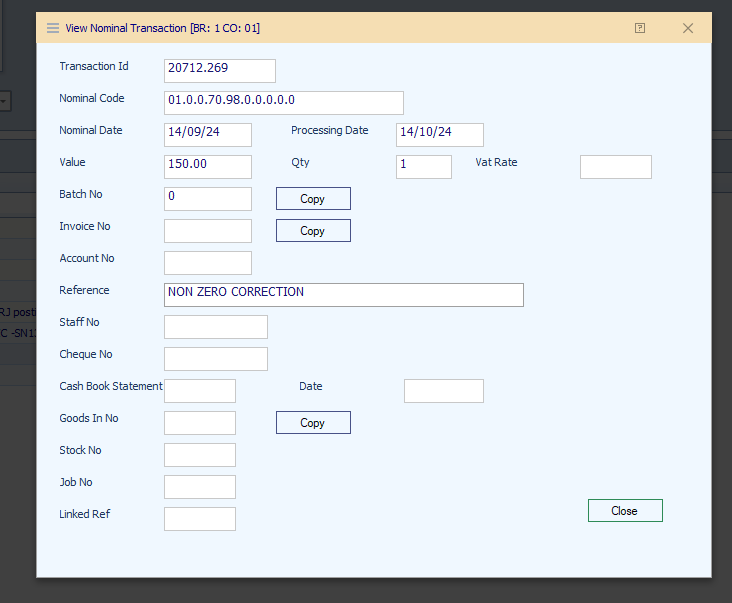Image resolution: width=732 pixels, height=603 pixels.
Task: Click the help question mark icon
Action: [640, 28]
